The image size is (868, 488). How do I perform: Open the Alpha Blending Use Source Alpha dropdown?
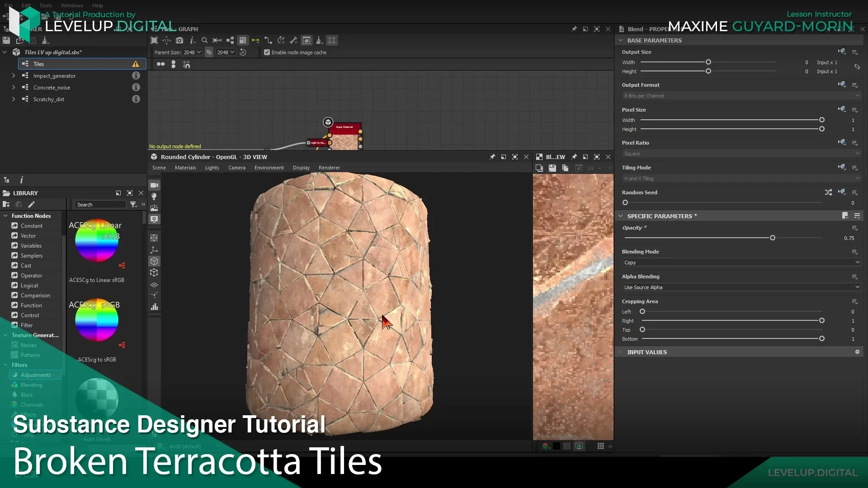741,287
